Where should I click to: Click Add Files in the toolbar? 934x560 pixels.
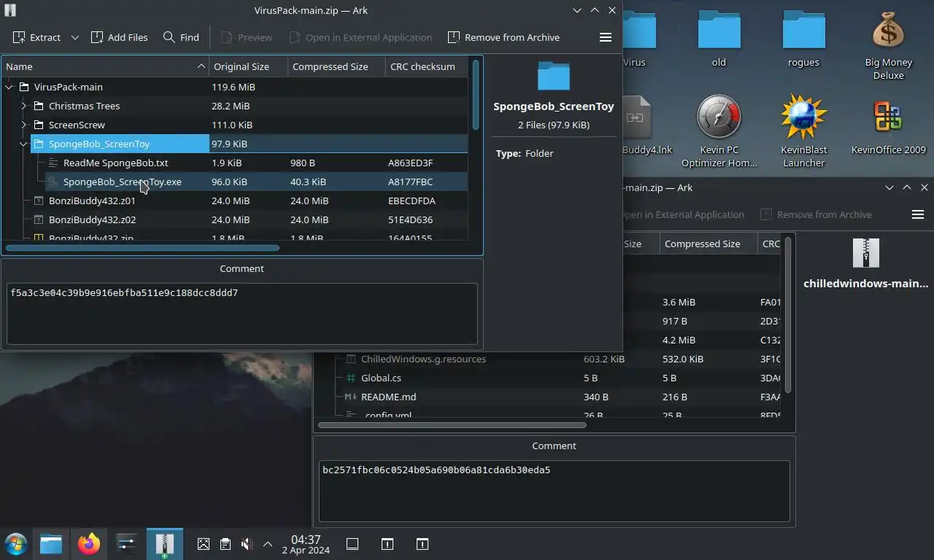(119, 37)
